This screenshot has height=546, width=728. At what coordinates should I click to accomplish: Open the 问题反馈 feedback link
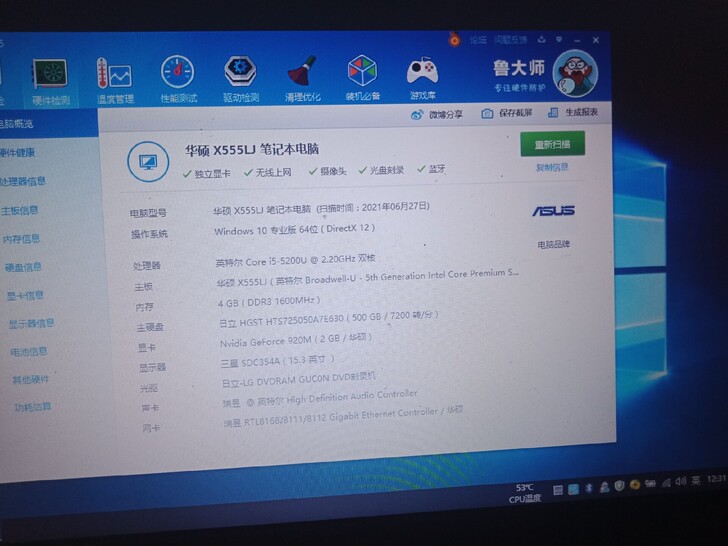pyautogui.click(x=510, y=40)
